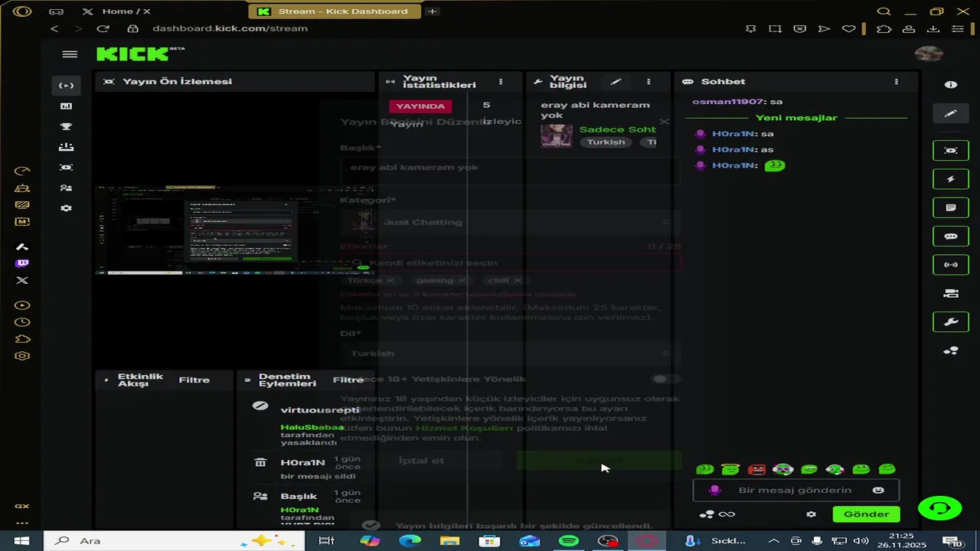Open the analytics chart icon in the sidebar
This screenshot has width=980, height=551.
[67, 106]
